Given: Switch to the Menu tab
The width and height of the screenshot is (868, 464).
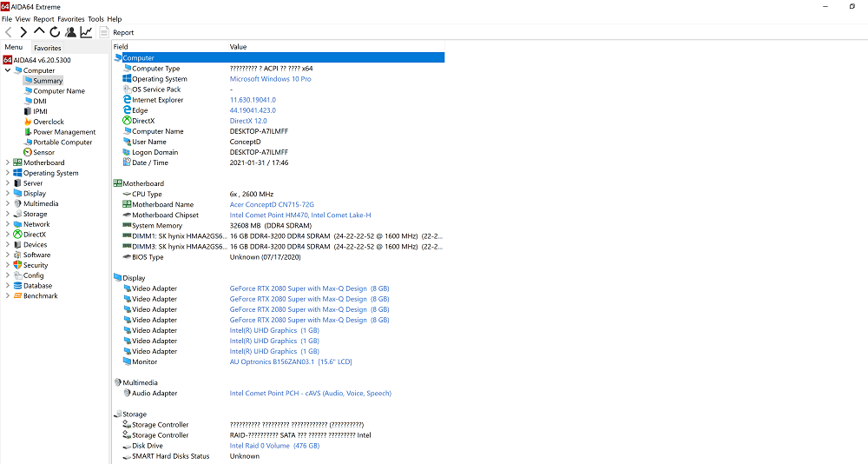Looking at the screenshot, I should pyautogui.click(x=14, y=47).
